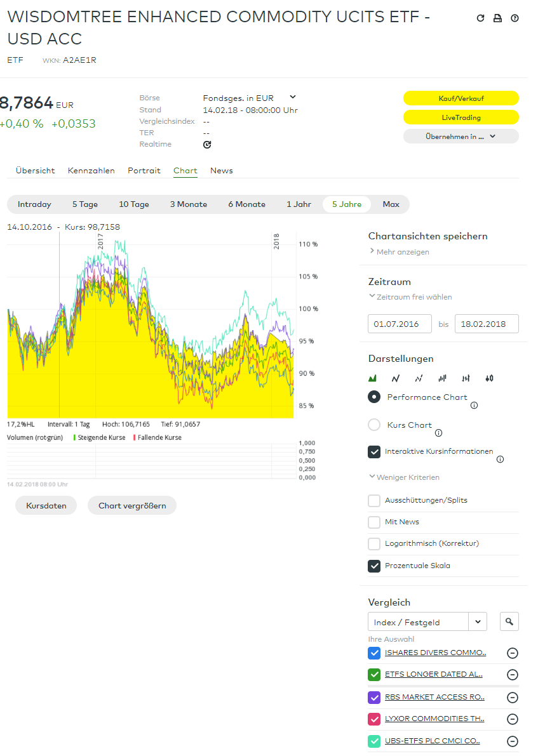Expand Mehr anzeigen under Chartansichten speichern
The width and height of the screenshot is (538, 756).
click(399, 251)
